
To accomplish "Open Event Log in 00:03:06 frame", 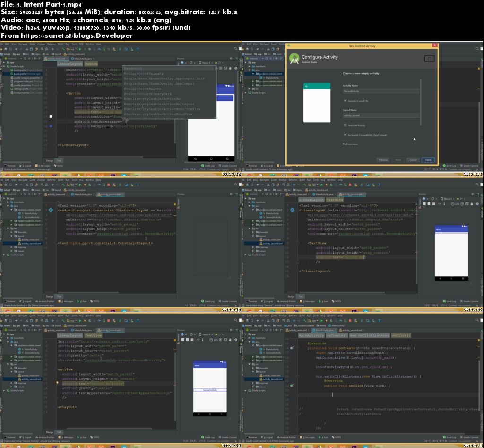I will point(449,301).
